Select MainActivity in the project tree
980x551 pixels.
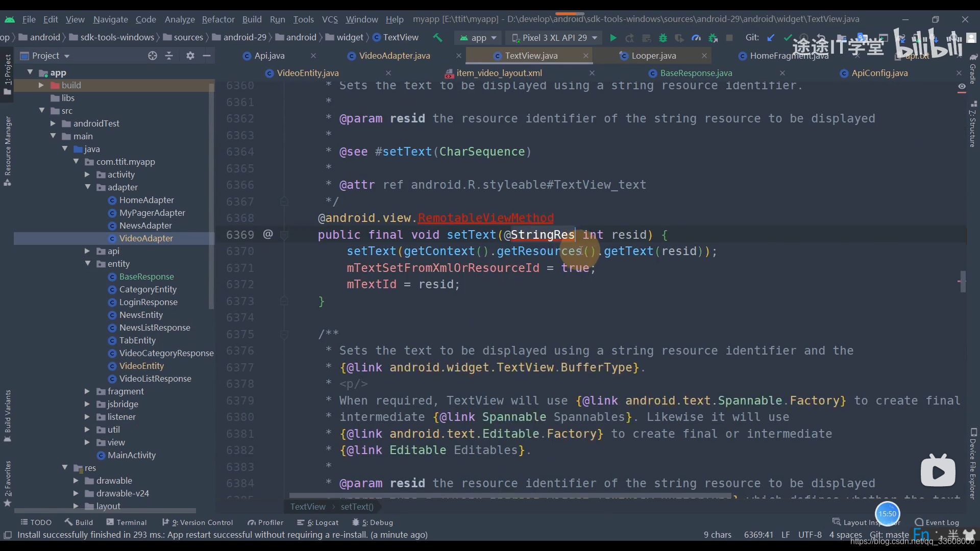pos(132,455)
